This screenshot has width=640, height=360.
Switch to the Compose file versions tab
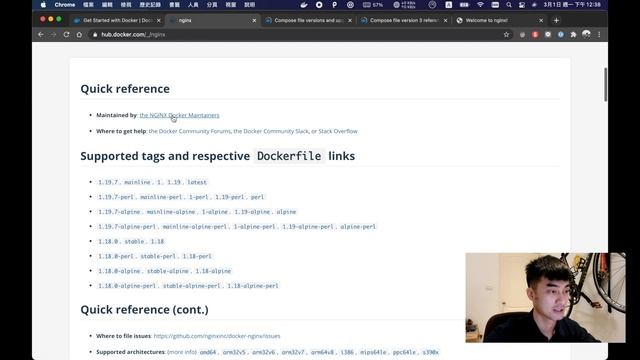(308, 20)
